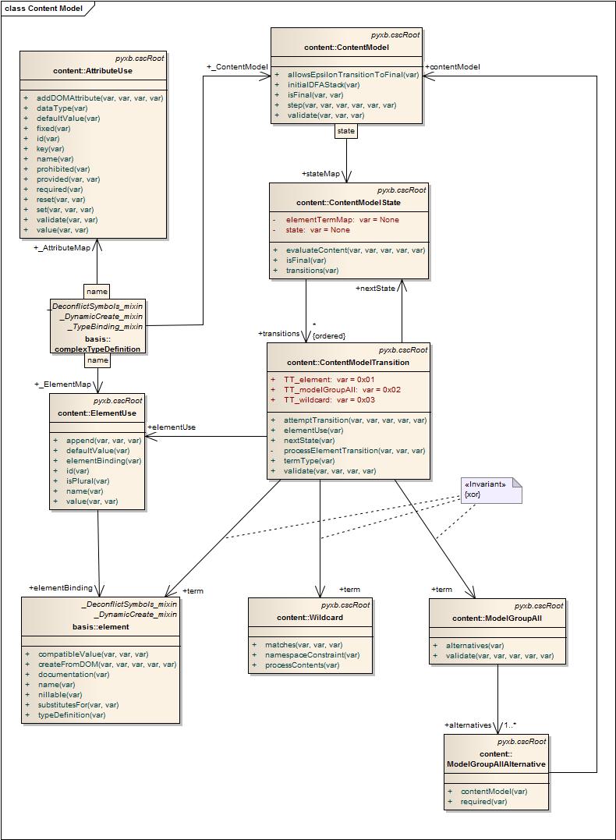The height and width of the screenshot is (840, 616).
Task: Click the +elementUse role label
Action: pyautogui.click(x=172, y=427)
